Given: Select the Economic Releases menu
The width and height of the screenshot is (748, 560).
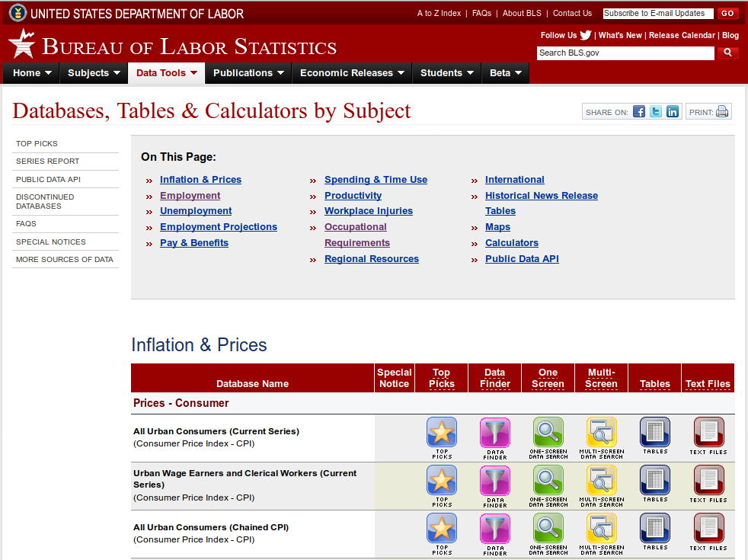Looking at the screenshot, I should click(351, 73).
